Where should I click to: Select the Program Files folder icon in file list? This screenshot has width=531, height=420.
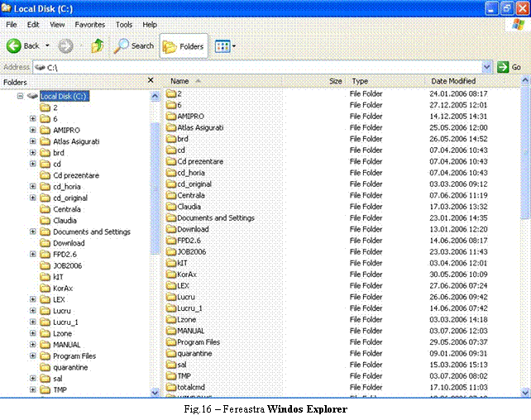(171, 342)
